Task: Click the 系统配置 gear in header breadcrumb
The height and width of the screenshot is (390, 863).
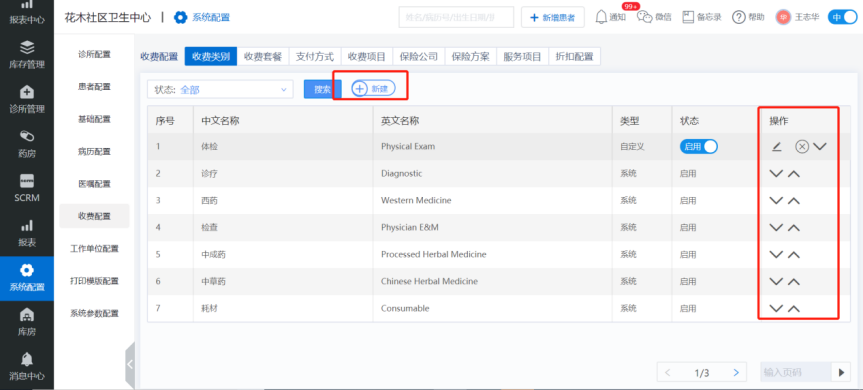Action: click(181, 18)
